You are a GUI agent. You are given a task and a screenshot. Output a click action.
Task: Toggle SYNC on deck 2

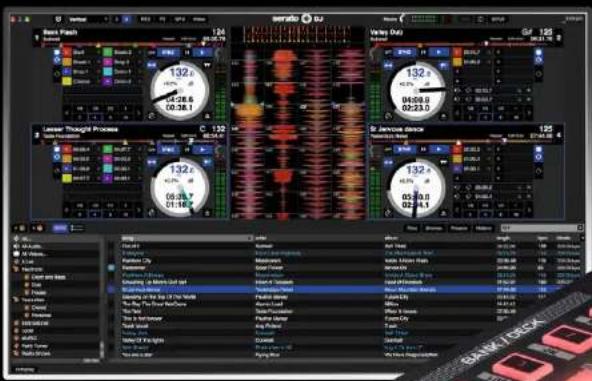[404, 52]
